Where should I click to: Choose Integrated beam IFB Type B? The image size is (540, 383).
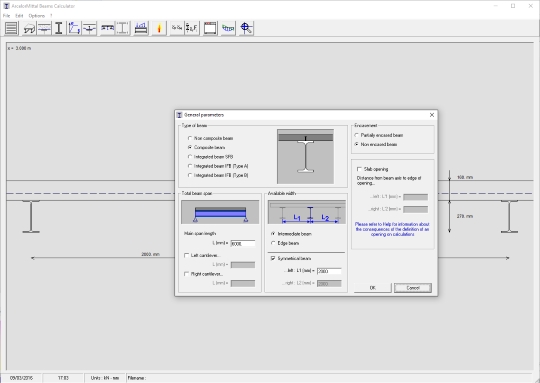coord(218,175)
